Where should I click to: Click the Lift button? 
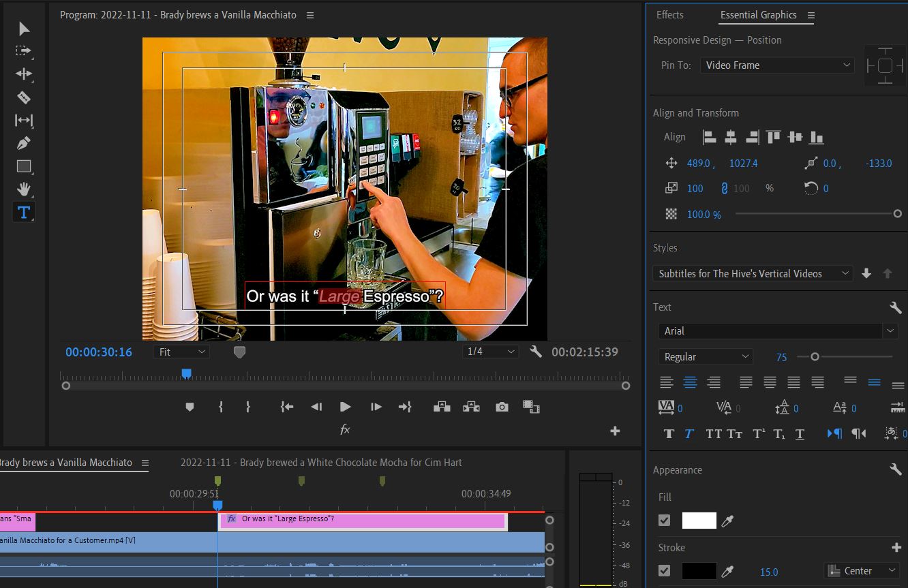tap(442, 407)
